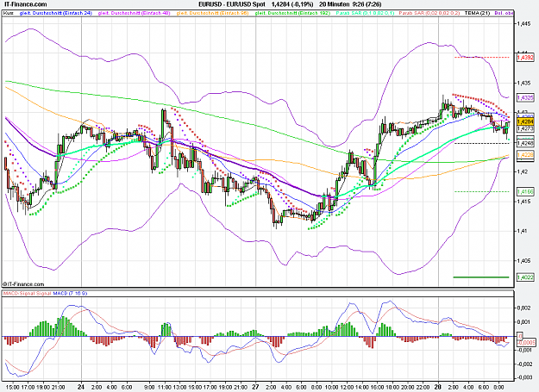Viewport: 539px width, 392px height.
Task: Select the cyan 'Parab SAR (0,1 0,02 0,1)' legend
Action: pos(365,13)
